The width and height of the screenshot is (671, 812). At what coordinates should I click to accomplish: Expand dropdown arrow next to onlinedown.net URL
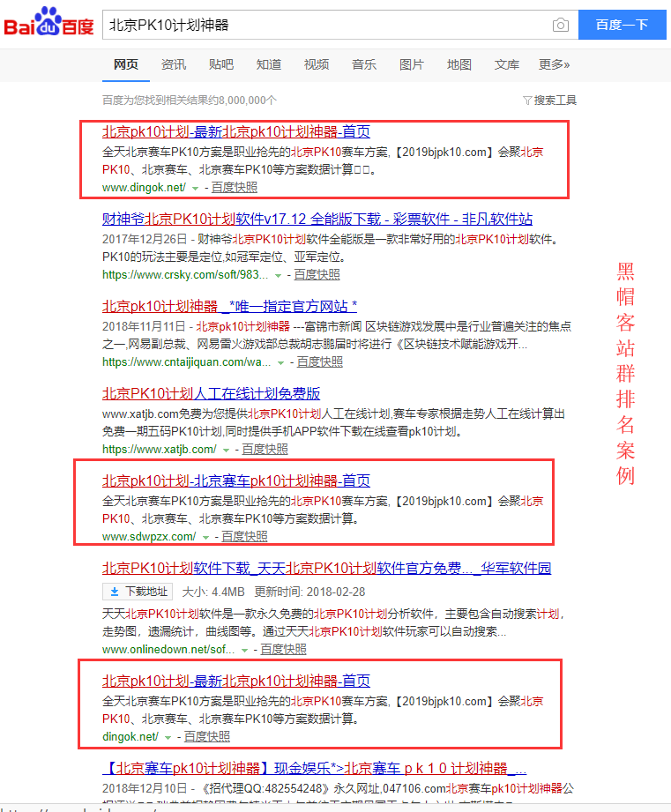point(244,651)
